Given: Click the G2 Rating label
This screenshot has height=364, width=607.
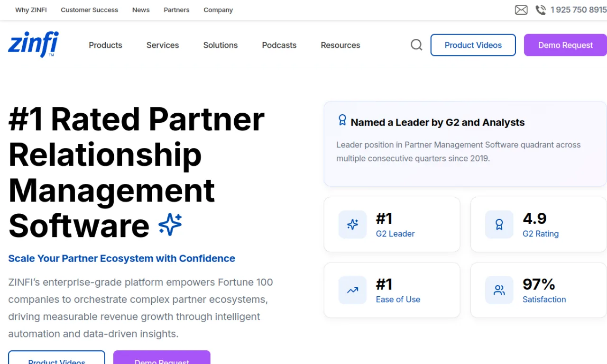Looking at the screenshot, I should click(541, 234).
